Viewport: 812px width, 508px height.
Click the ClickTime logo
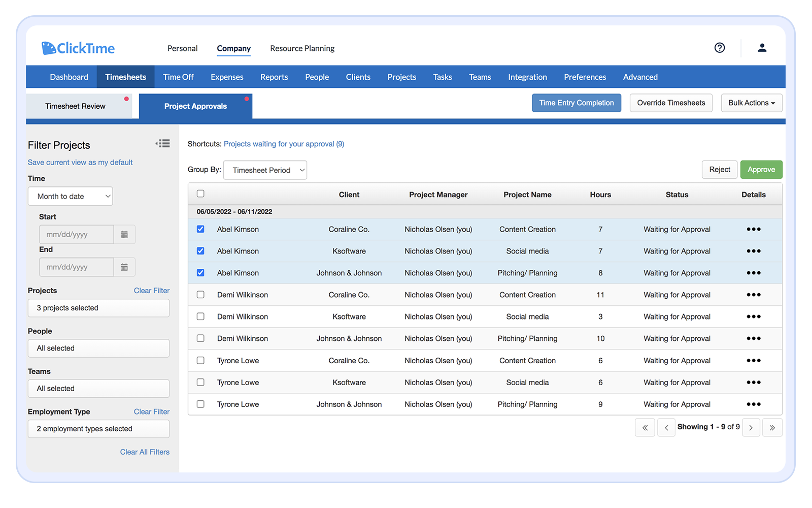click(78, 48)
